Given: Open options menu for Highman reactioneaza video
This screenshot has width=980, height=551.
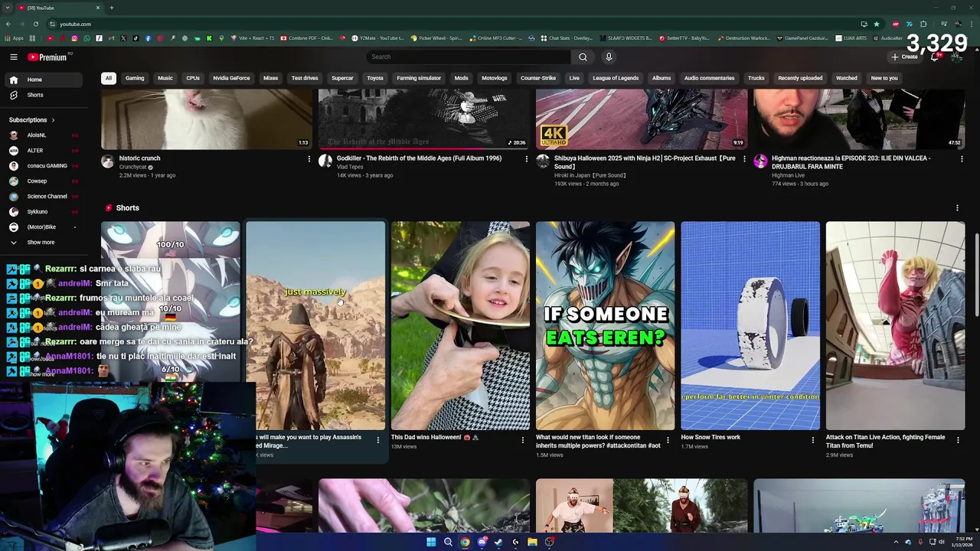Looking at the screenshot, I should [962, 159].
